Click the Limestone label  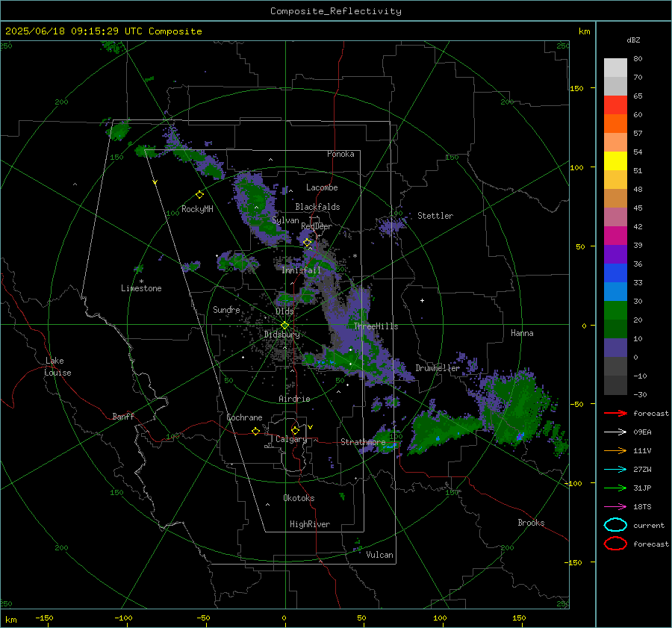(x=141, y=288)
